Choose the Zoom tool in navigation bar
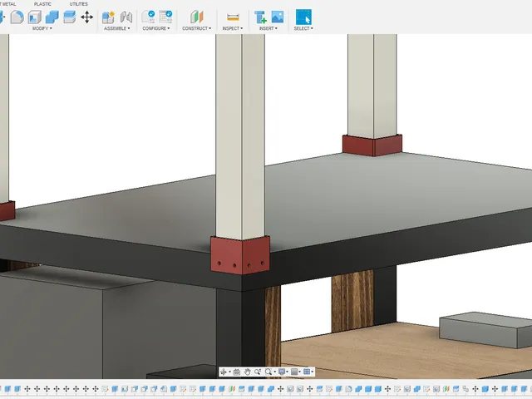This screenshot has width=532, height=399. (258, 372)
